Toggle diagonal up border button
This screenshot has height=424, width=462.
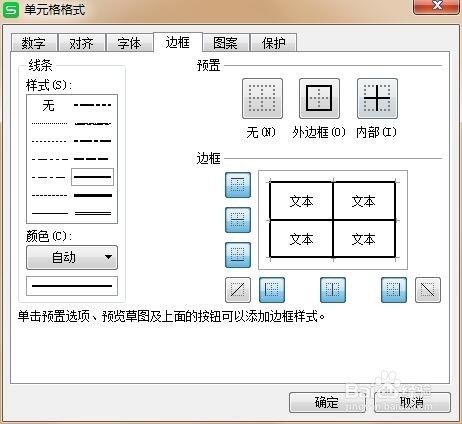tap(238, 290)
